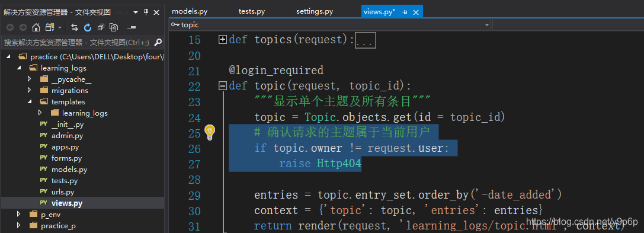Image resolution: width=644 pixels, height=233 pixels.
Task: Collapse the practice root folder
Action: click(x=9, y=56)
